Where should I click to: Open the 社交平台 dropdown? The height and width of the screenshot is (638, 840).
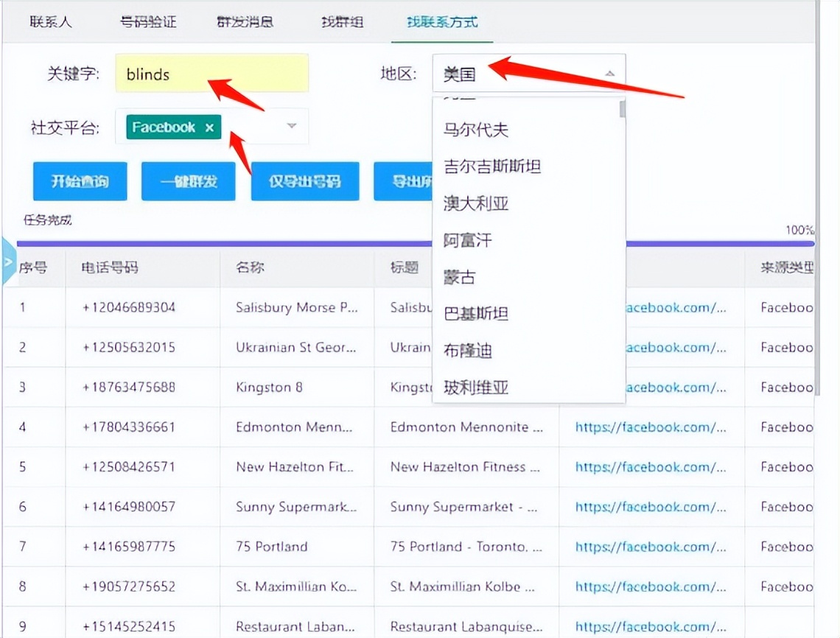click(x=291, y=127)
